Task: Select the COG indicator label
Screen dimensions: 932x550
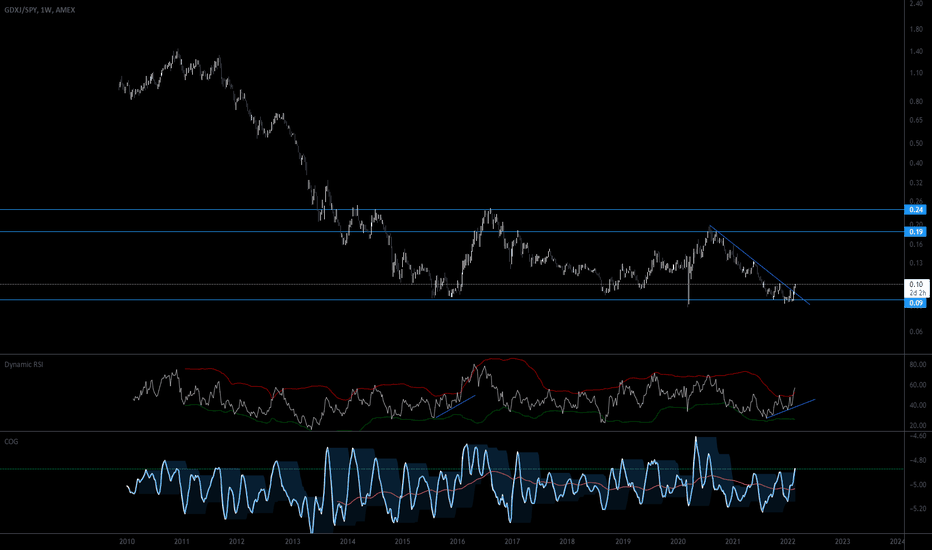Action: point(11,442)
